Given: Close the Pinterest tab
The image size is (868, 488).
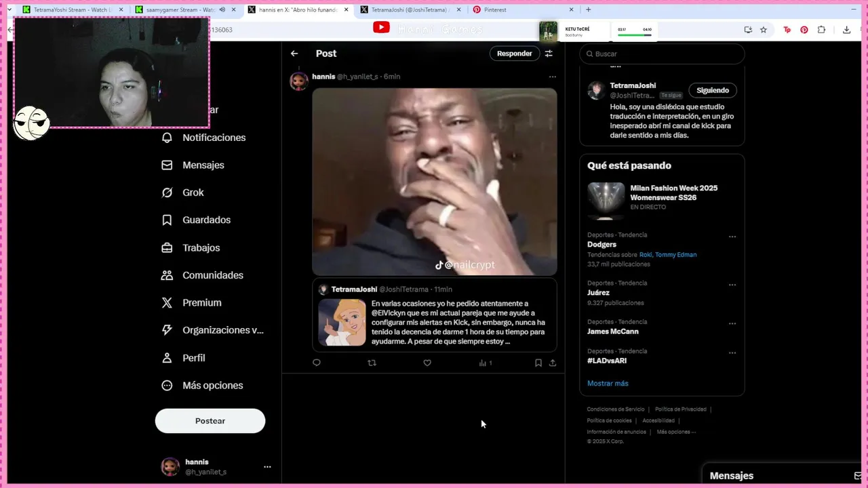Looking at the screenshot, I should [571, 9].
